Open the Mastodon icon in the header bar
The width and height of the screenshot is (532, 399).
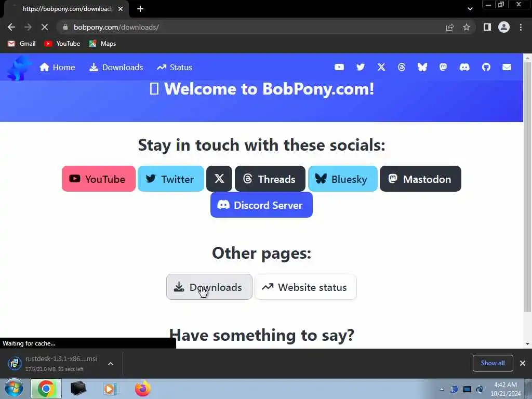pyautogui.click(x=443, y=67)
